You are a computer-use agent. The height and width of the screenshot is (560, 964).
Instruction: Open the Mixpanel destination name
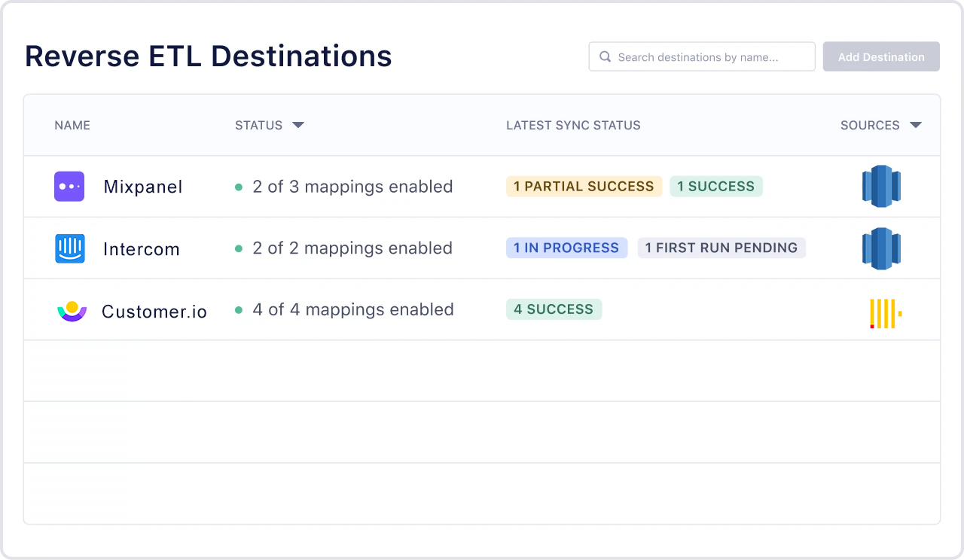tap(143, 187)
